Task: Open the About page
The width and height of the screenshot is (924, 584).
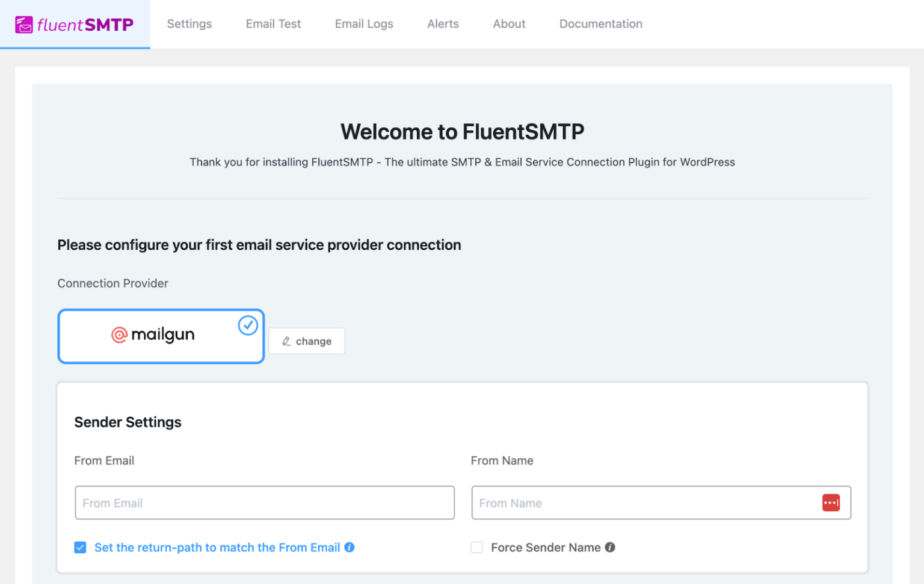Action: tap(508, 24)
